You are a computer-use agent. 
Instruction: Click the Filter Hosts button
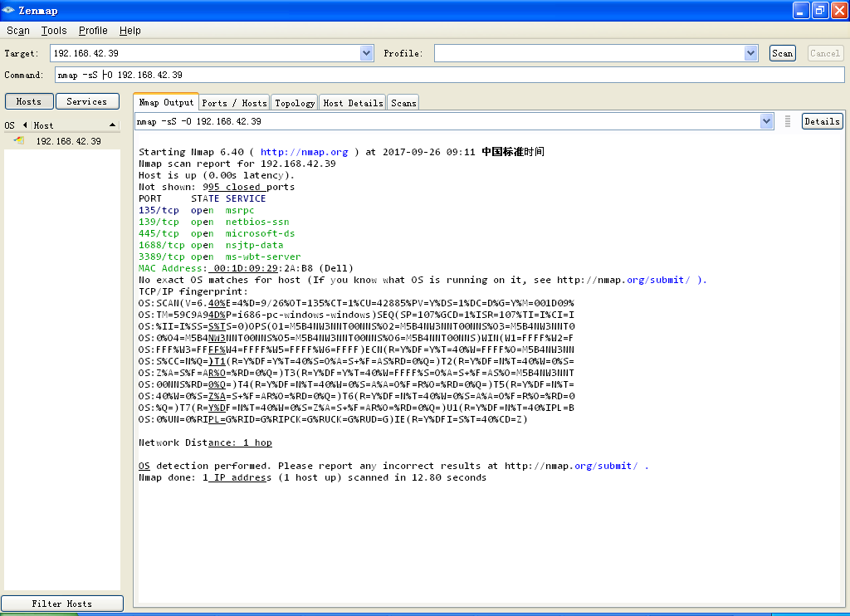click(x=61, y=604)
